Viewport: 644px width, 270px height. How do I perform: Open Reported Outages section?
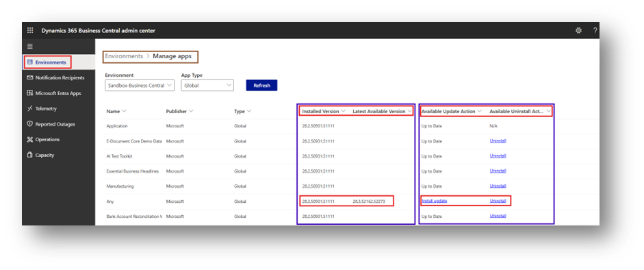click(55, 124)
